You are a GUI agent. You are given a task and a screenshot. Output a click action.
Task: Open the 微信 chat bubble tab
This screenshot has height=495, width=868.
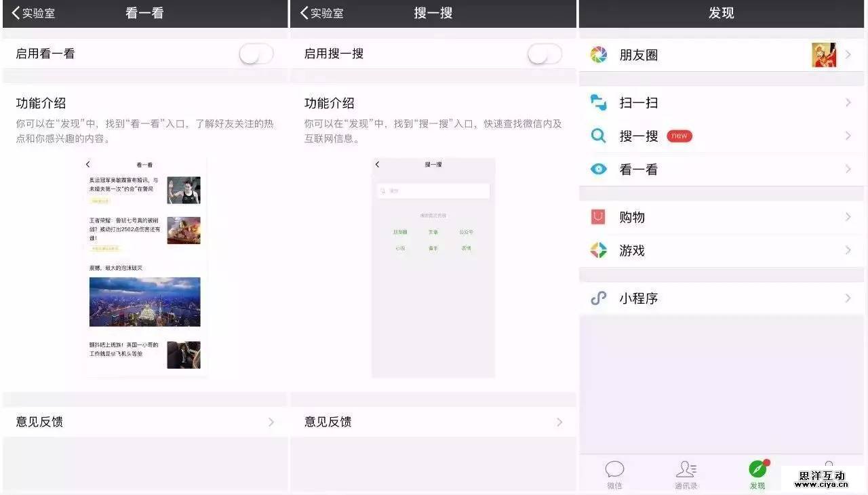point(614,473)
